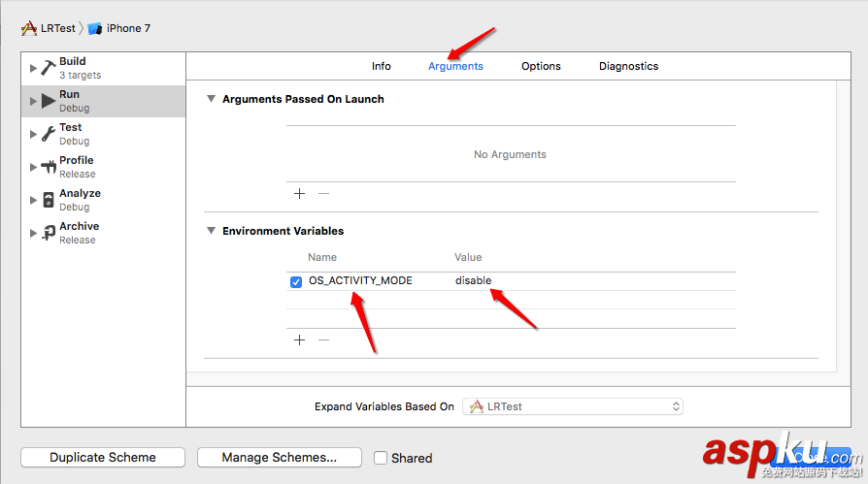Switch to the Options tab
Image resolution: width=868 pixels, height=484 pixels.
click(541, 66)
